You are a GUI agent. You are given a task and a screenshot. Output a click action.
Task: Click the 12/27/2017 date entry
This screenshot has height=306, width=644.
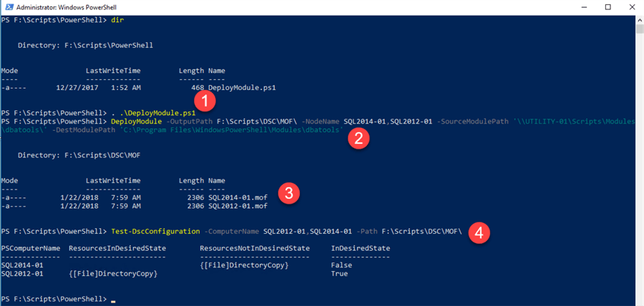[x=77, y=88]
